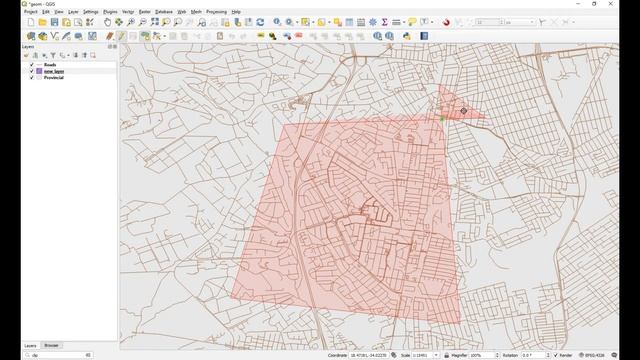The height and width of the screenshot is (360, 640).
Task: Open the Python Console icon
Action: [x=407, y=36]
